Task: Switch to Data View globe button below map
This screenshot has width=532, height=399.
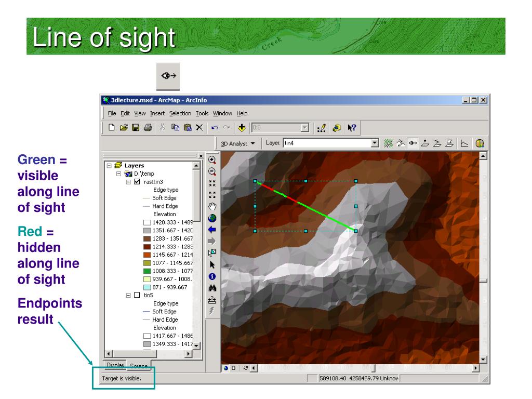Action: [226, 368]
